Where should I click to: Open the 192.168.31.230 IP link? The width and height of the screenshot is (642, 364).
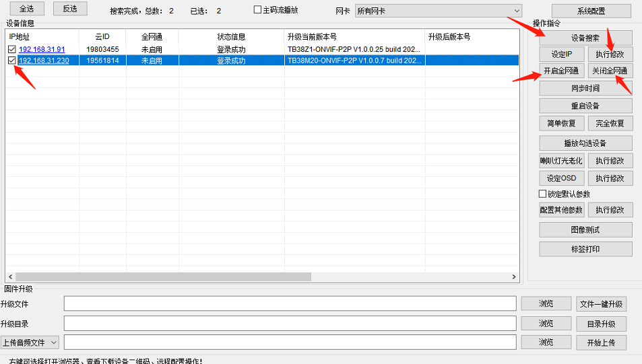point(44,61)
